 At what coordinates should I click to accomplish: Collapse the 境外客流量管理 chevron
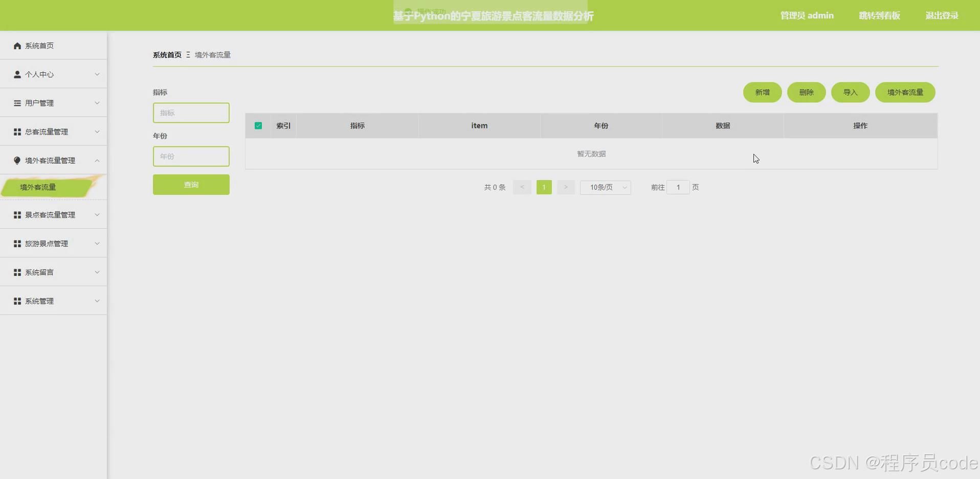(97, 161)
